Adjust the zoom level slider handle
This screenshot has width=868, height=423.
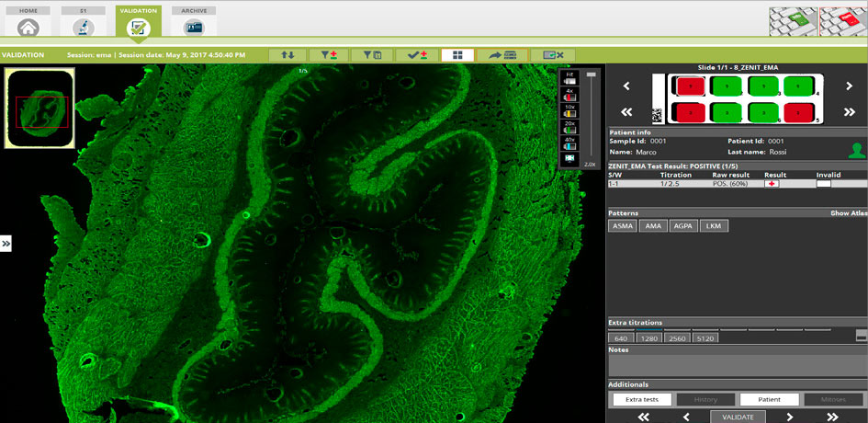[592, 74]
